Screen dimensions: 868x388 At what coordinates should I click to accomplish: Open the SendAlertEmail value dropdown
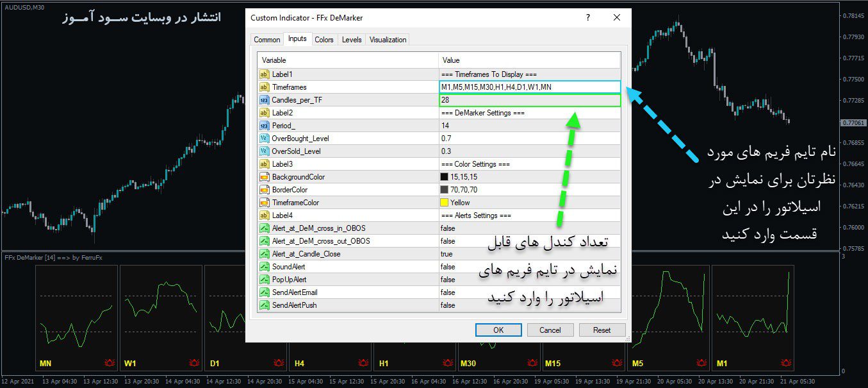(528, 292)
